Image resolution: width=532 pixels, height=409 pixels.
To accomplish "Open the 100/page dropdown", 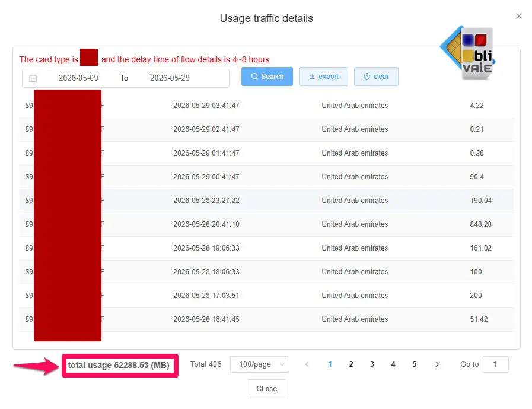I will (x=260, y=364).
